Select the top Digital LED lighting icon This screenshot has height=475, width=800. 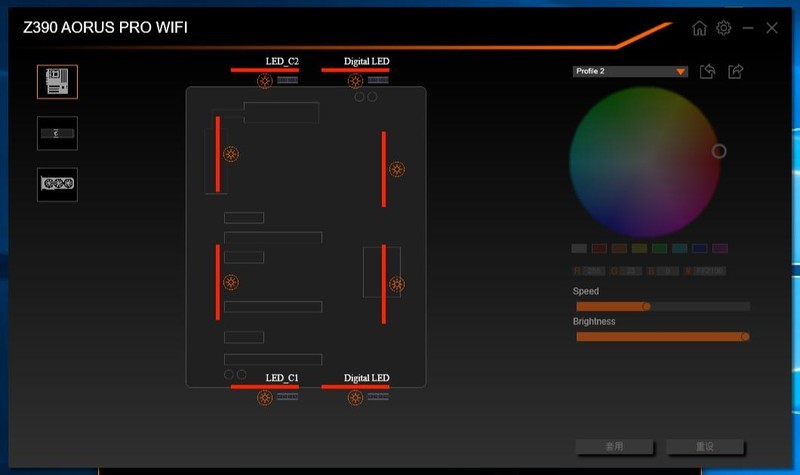[355, 81]
